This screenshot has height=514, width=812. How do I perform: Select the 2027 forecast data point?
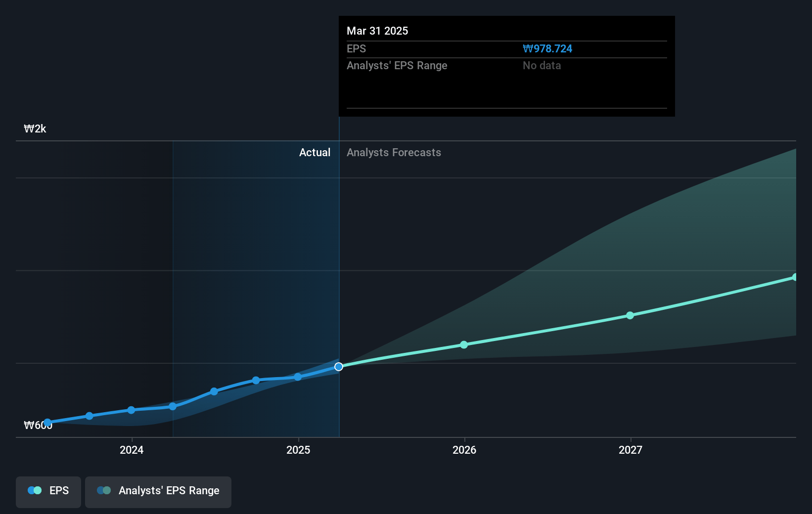point(630,315)
